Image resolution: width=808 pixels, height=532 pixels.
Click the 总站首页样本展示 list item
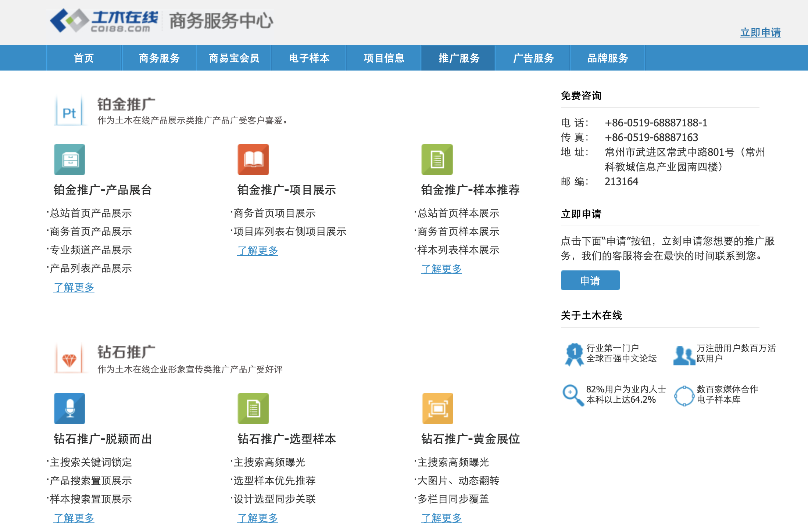point(457,213)
